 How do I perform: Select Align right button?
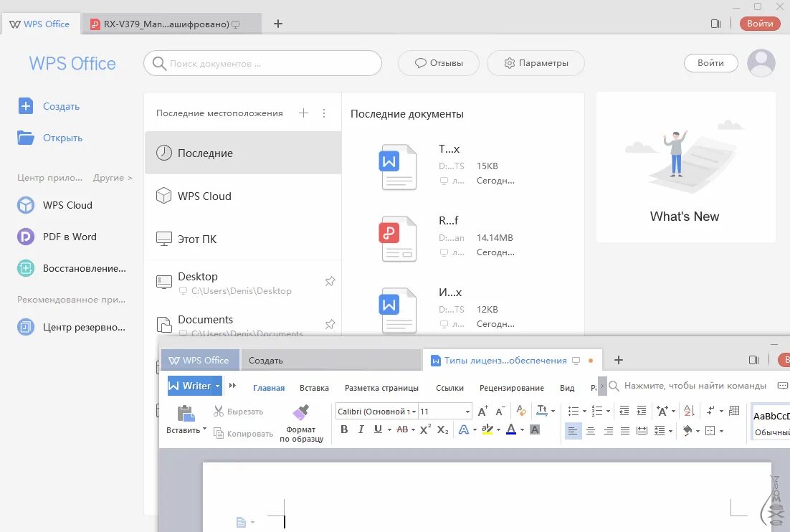[x=608, y=431]
